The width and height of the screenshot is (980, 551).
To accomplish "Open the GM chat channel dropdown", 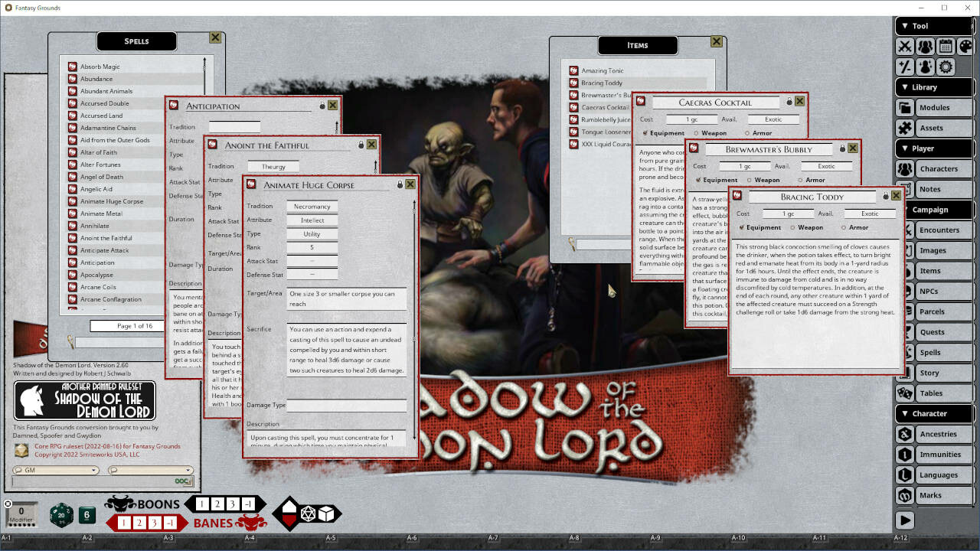I will point(93,470).
